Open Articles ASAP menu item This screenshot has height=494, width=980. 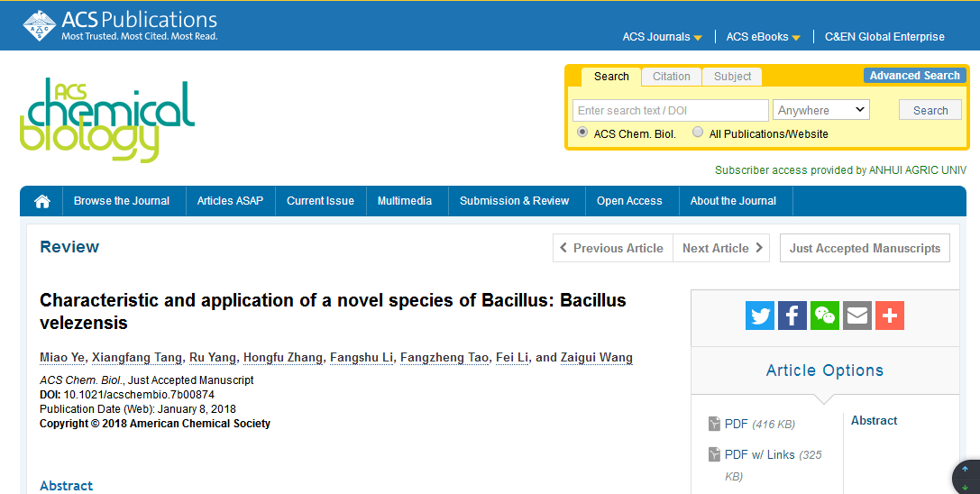(x=230, y=201)
